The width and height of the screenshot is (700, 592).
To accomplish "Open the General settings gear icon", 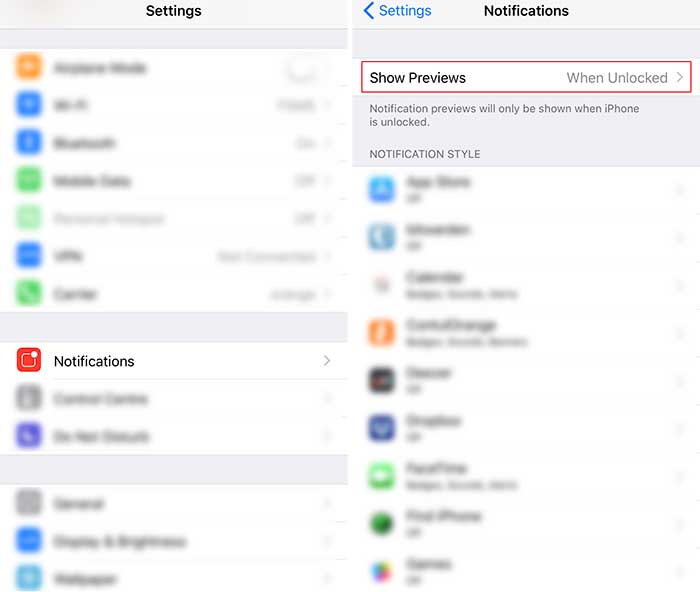I will 29,503.
